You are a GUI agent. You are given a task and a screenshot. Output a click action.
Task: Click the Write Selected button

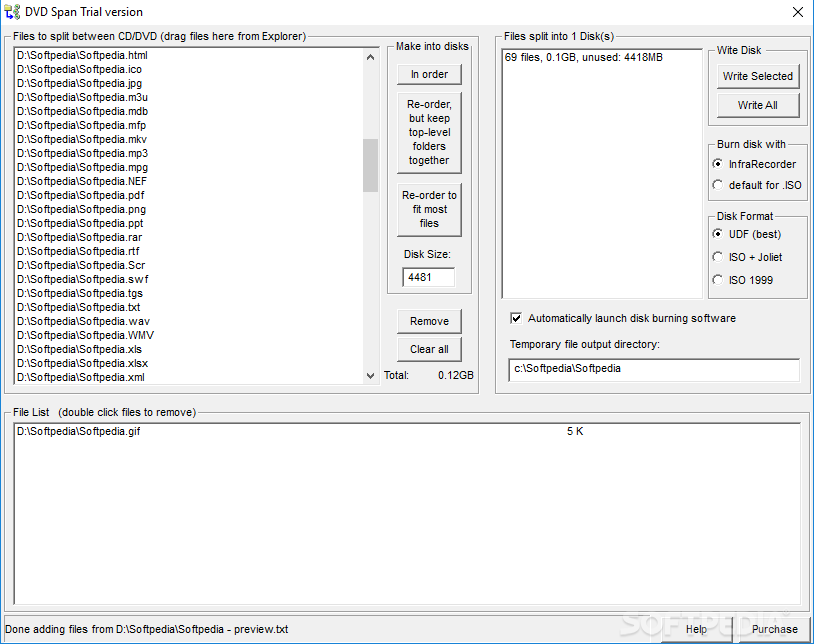coord(757,76)
